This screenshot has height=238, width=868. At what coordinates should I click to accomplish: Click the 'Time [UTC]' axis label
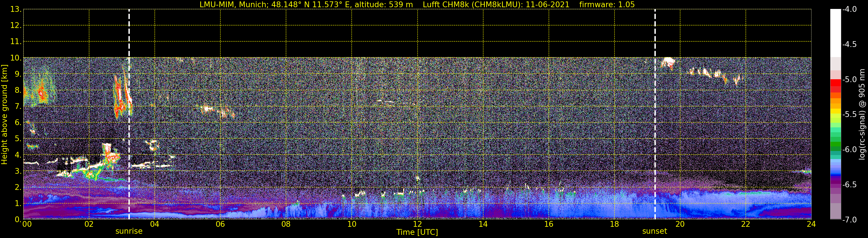point(417,232)
